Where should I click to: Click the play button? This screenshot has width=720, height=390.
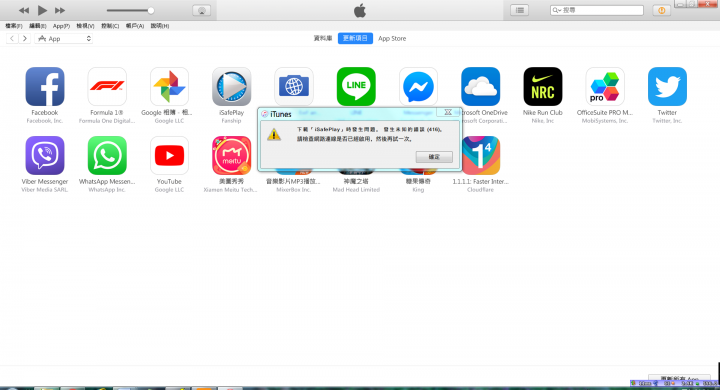tap(42, 10)
